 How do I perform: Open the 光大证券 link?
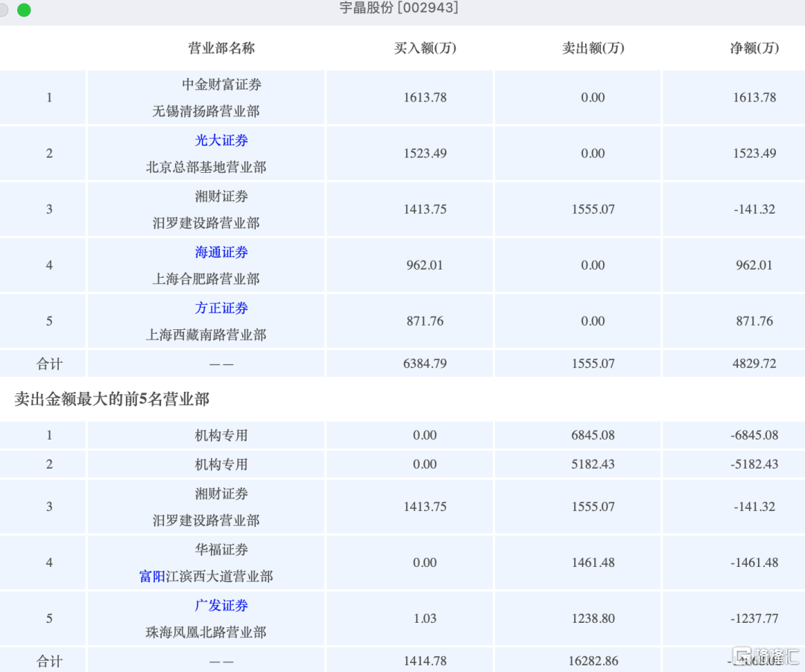click(221, 140)
